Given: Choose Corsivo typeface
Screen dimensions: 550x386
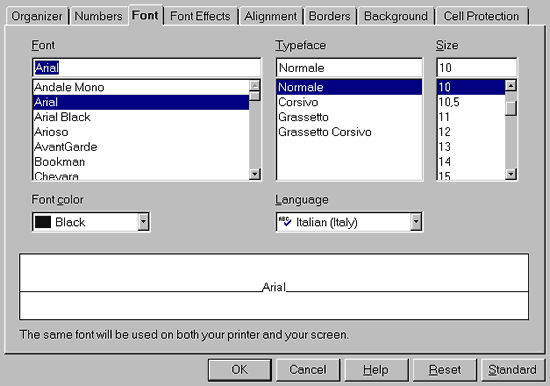Looking at the screenshot, I should pyautogui.click(x=349, y=102).
